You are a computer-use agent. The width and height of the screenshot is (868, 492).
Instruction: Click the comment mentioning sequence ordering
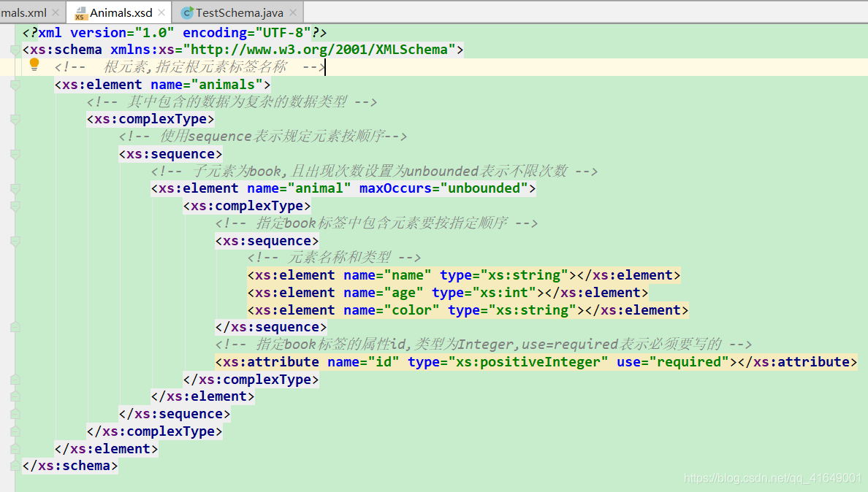[x=263, y=137]
